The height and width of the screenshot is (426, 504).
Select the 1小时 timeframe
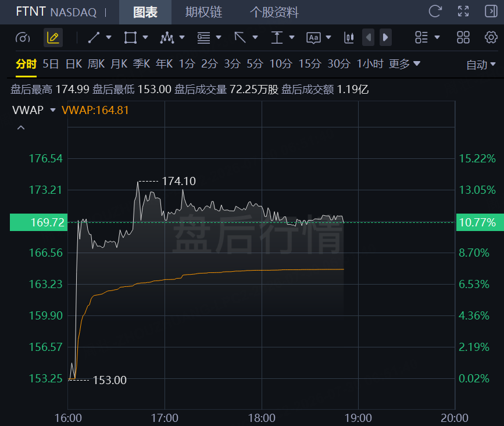(370, 64)
